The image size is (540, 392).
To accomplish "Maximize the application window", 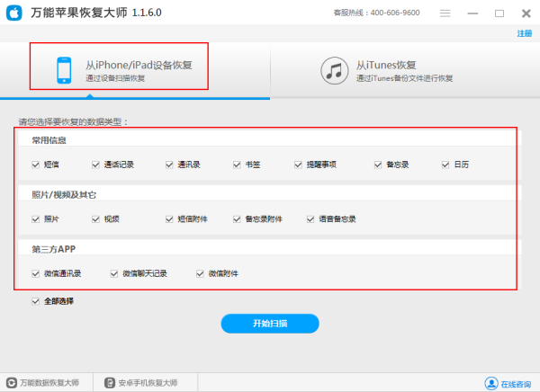I will click(x=499, y=13).
